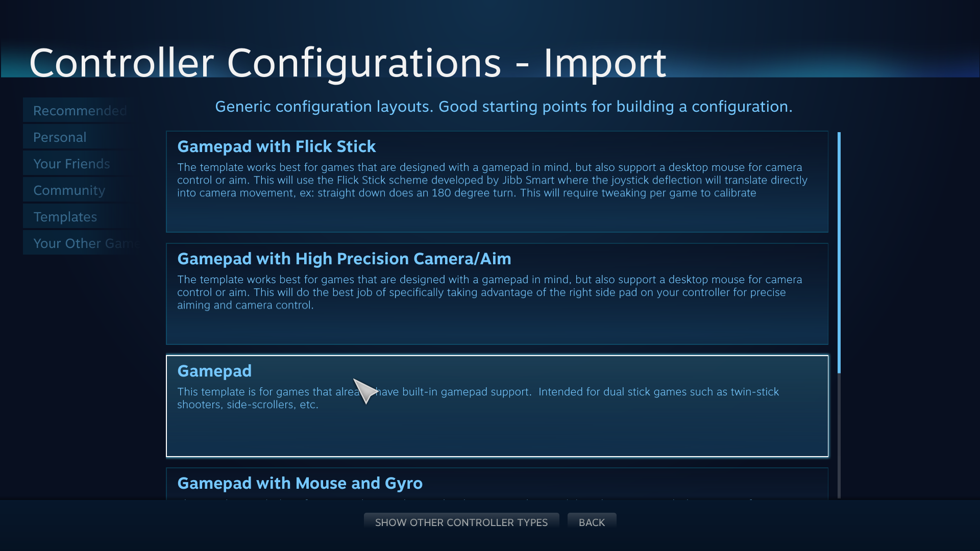Screen dimensions: 980x551
Task: Open the Recommended configurations tab
Action: click(80, 111)
